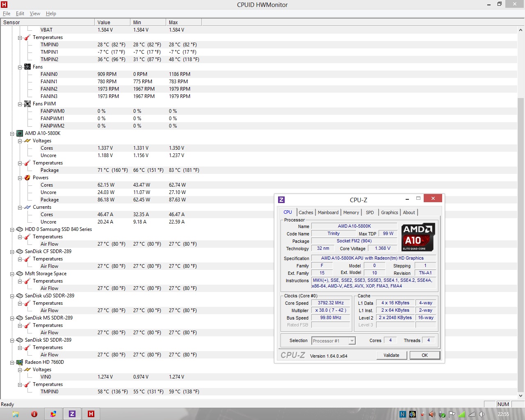Click the AMD Voltages lightning icon

click(27, 141)
